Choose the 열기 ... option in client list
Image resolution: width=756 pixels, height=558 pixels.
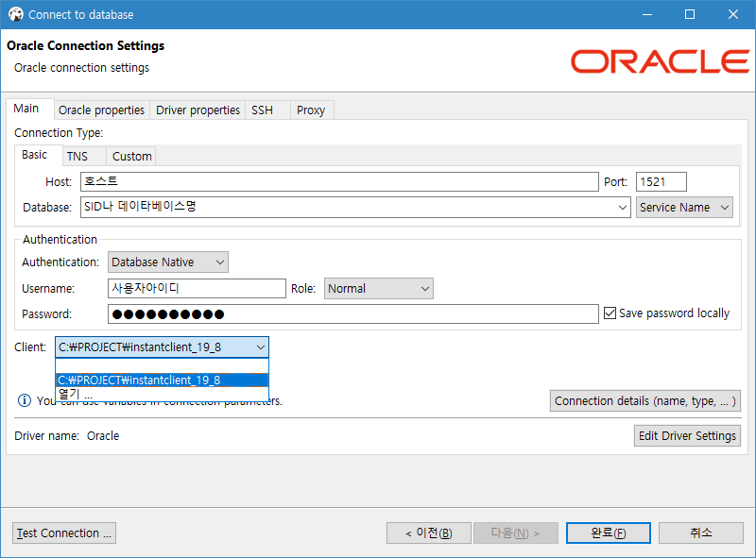click(x=162, y=394)
